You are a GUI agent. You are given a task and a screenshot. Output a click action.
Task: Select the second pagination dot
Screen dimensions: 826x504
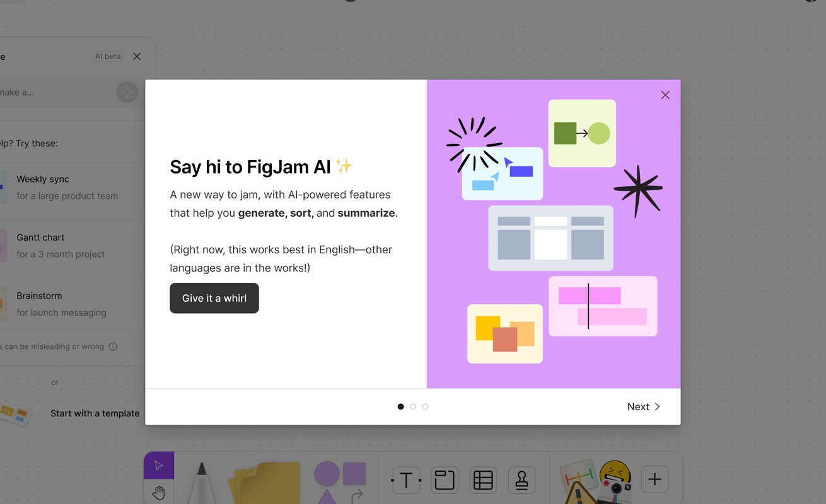coord(413,406)
